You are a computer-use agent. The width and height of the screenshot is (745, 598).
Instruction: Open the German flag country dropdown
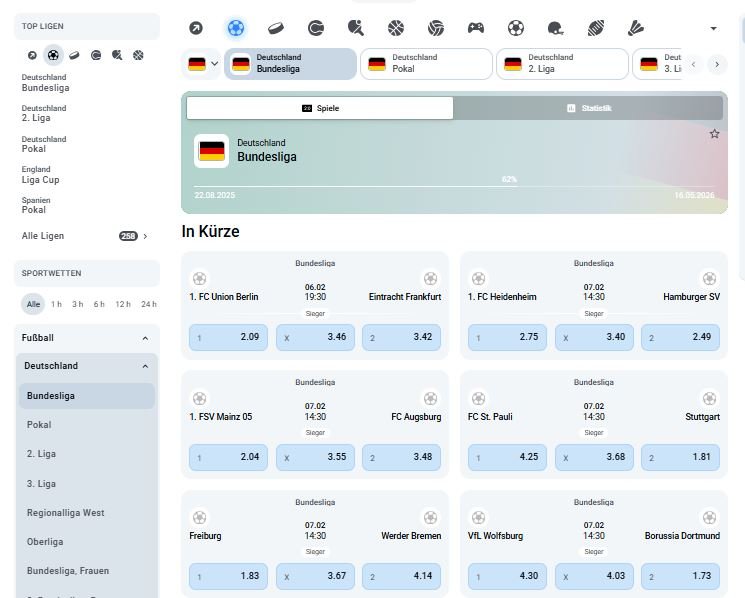[x=202, y=64]
